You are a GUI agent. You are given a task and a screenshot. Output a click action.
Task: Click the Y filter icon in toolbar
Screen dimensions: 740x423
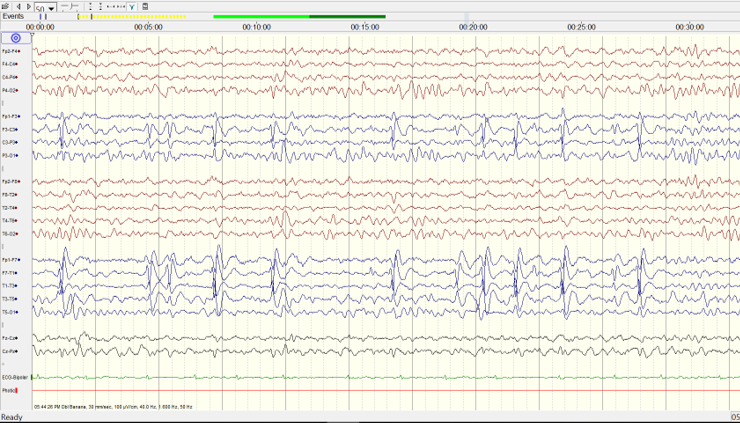pyautogui.click(x=132, y=6)
